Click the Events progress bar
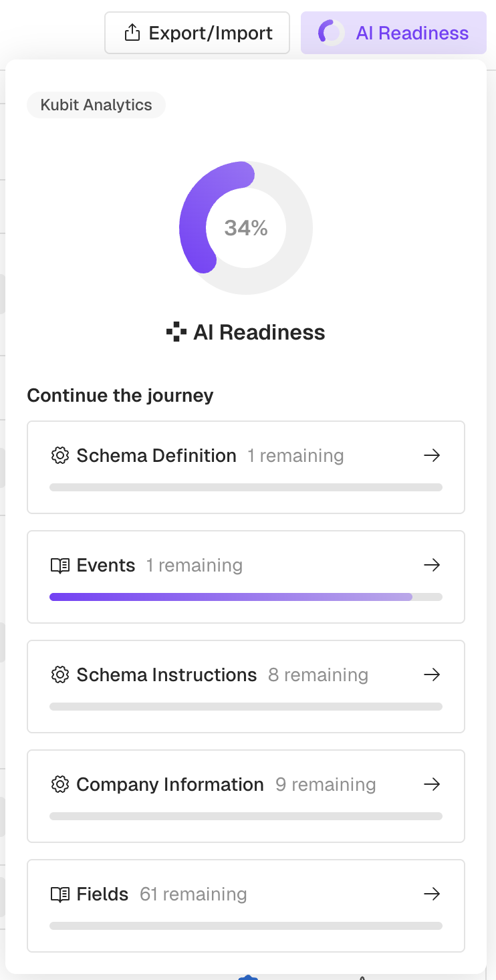 click(246, 597)
